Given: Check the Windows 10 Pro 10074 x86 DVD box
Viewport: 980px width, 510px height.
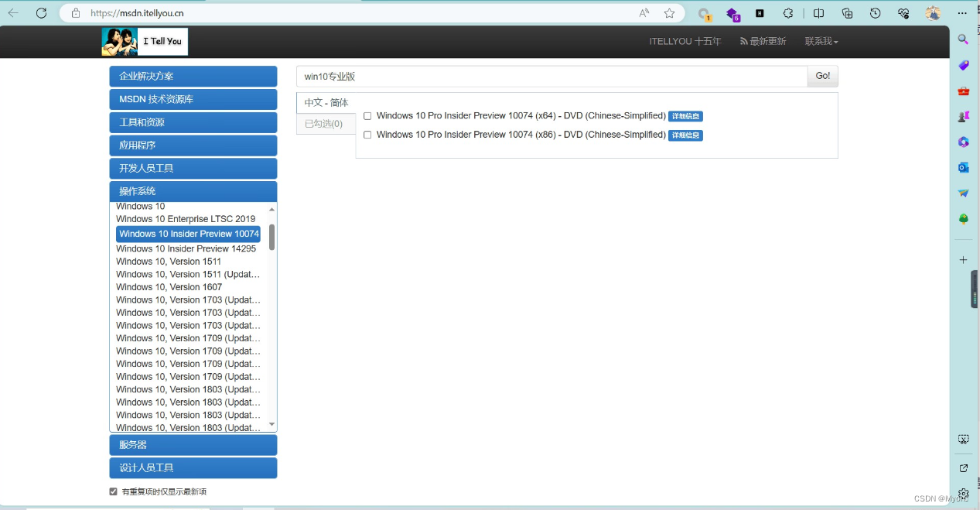Looking at the screenshot, I should (367, 135).
